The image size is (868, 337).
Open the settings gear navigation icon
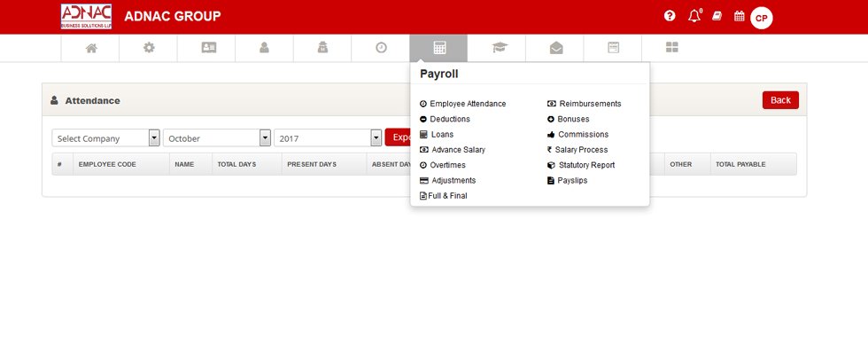click(149, 48)
